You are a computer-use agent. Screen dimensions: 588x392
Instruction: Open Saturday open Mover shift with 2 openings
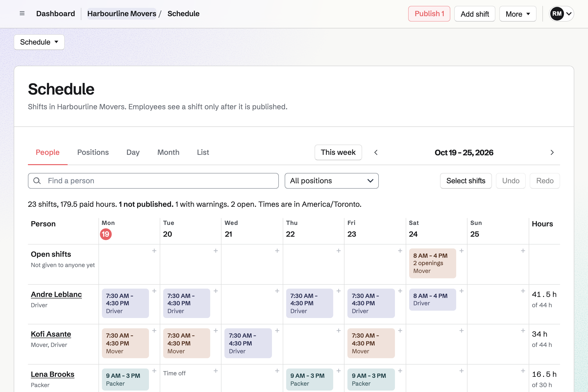432,263
